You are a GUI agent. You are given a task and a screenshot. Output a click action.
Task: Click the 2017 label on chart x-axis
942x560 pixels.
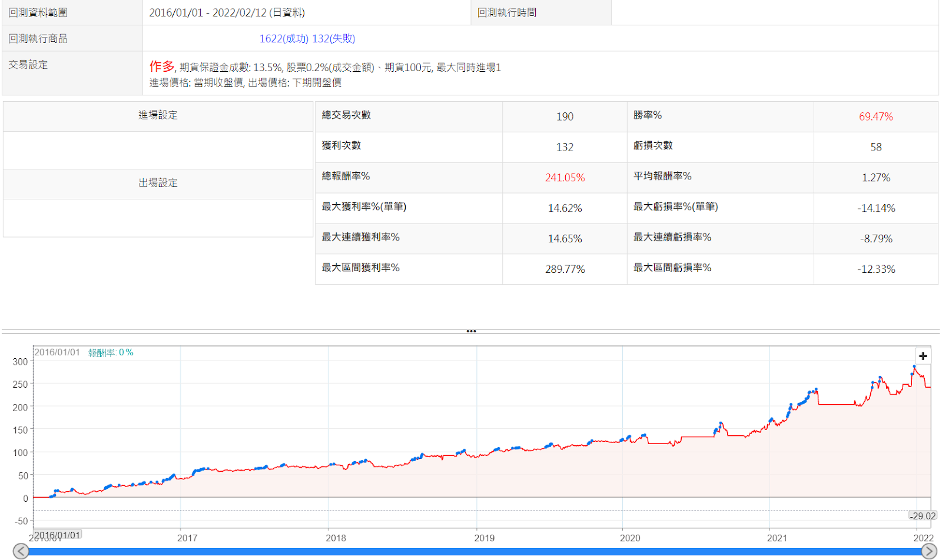pos(187,538)
